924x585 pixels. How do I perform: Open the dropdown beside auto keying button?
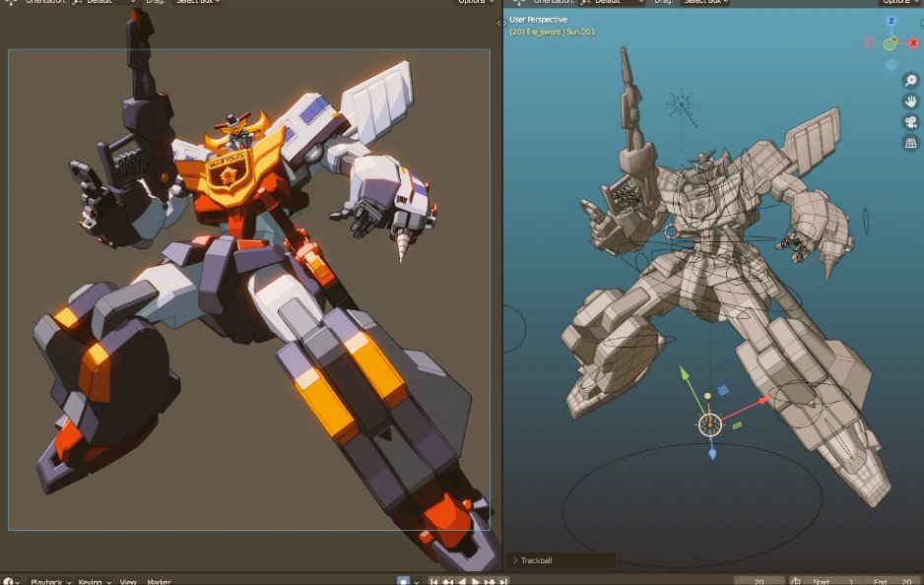[x=417, y=581]
